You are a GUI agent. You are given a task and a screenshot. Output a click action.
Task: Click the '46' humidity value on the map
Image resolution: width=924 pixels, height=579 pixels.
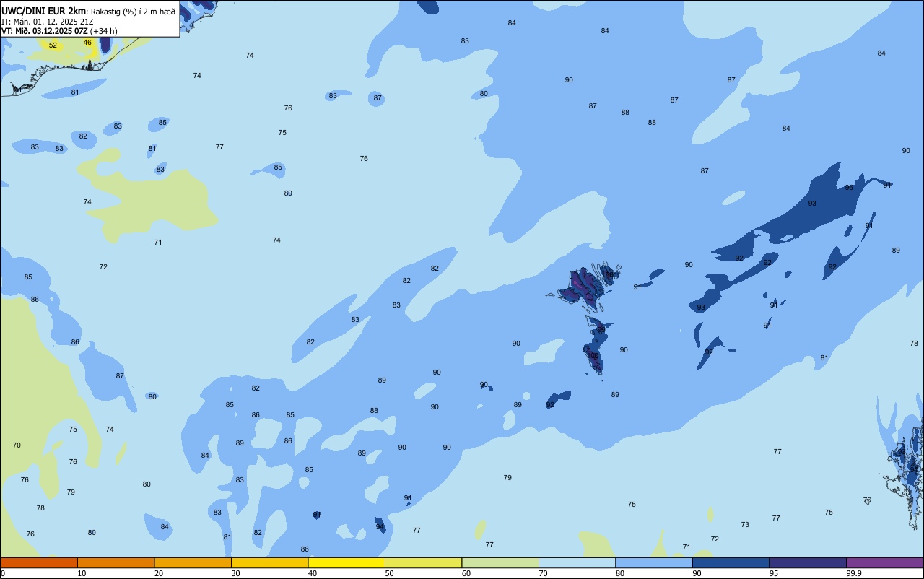coord(87,43)
